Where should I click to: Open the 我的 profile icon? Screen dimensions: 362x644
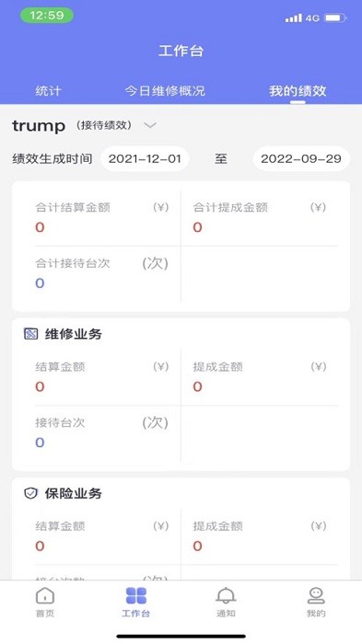316,596
